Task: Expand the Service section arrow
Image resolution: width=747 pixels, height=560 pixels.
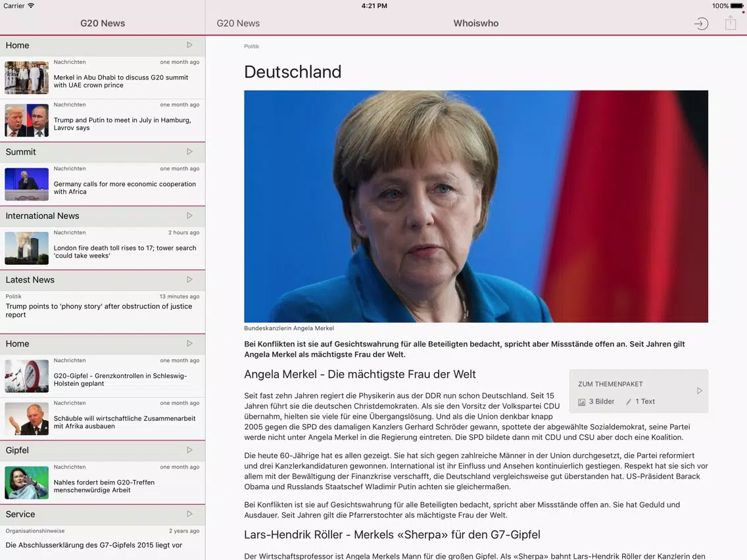Action: point(189,514)
